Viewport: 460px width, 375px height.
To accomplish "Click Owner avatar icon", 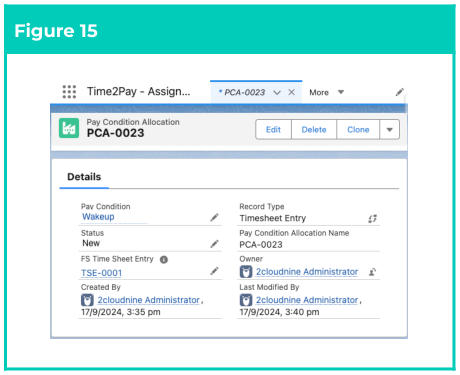I will [246, 272].
